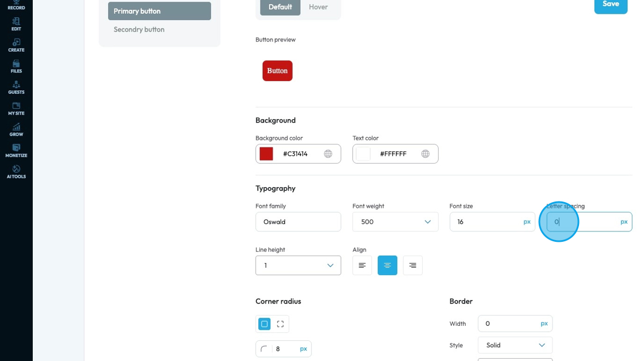Open the Font weight 500 dropdown

(395, 222)
